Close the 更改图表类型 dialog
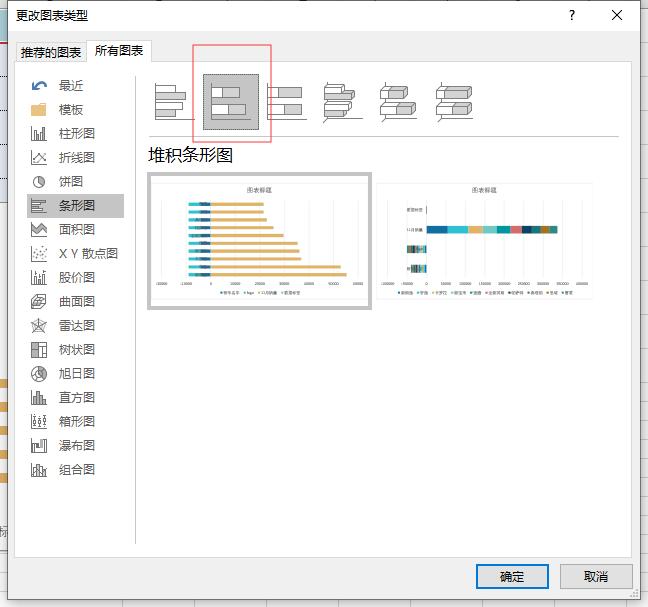 [617, 16]
